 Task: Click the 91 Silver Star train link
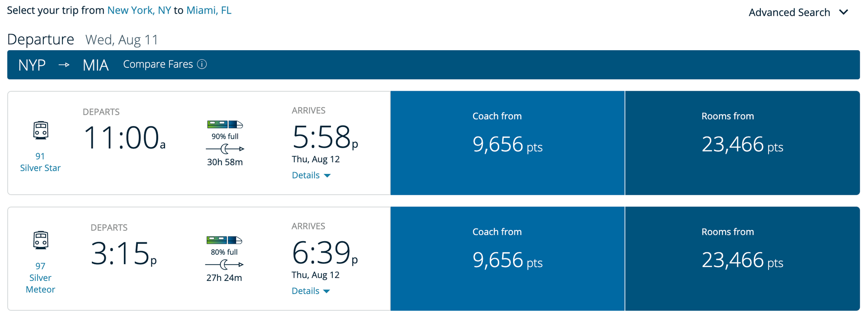40,162
